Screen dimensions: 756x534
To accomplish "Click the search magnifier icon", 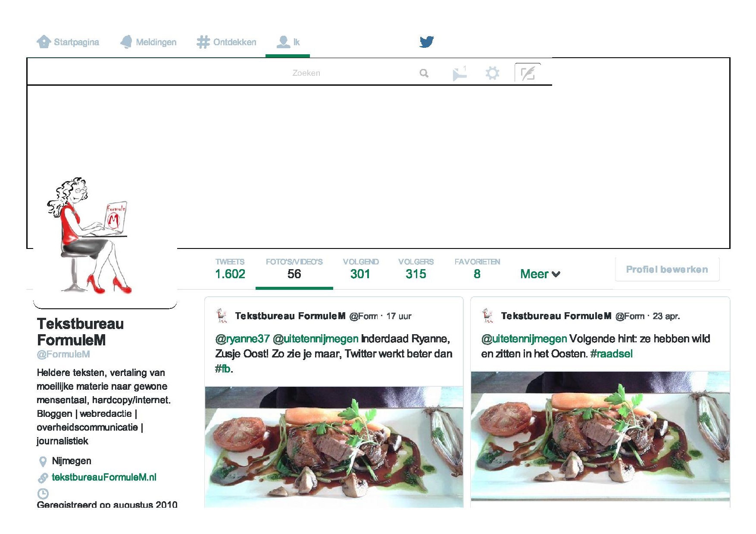I will click(x=424, y=73).
